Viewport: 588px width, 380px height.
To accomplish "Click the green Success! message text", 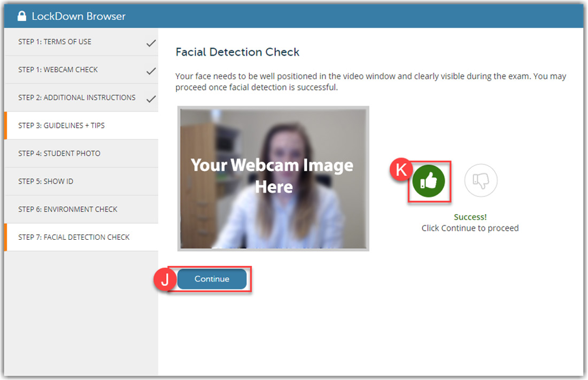I will tap(470, 217).
